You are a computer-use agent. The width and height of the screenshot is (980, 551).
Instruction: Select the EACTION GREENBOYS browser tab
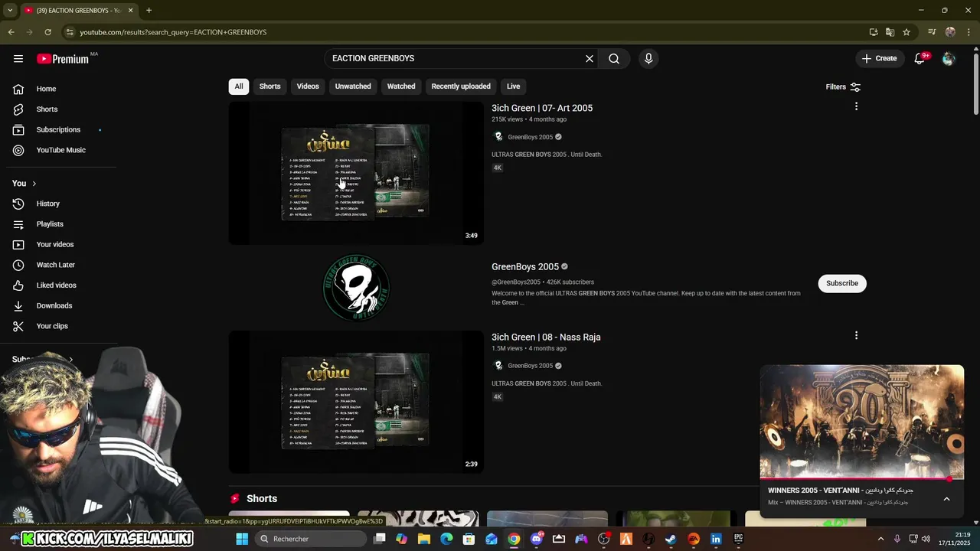tap(78, 10)
